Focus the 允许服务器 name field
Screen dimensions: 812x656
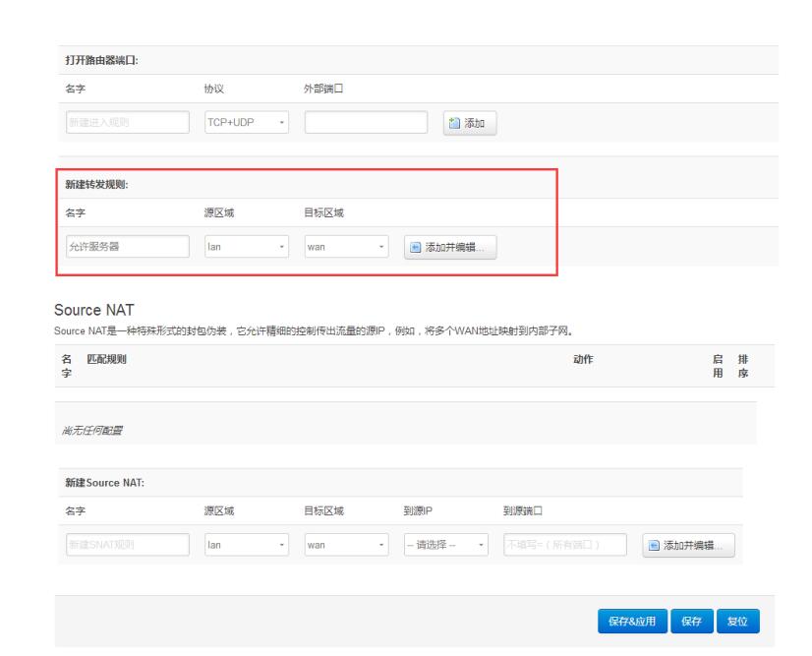(x=126, y=247)
